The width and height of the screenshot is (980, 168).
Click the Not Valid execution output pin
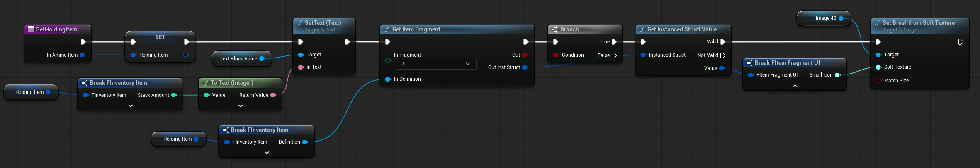click(723, 55)
